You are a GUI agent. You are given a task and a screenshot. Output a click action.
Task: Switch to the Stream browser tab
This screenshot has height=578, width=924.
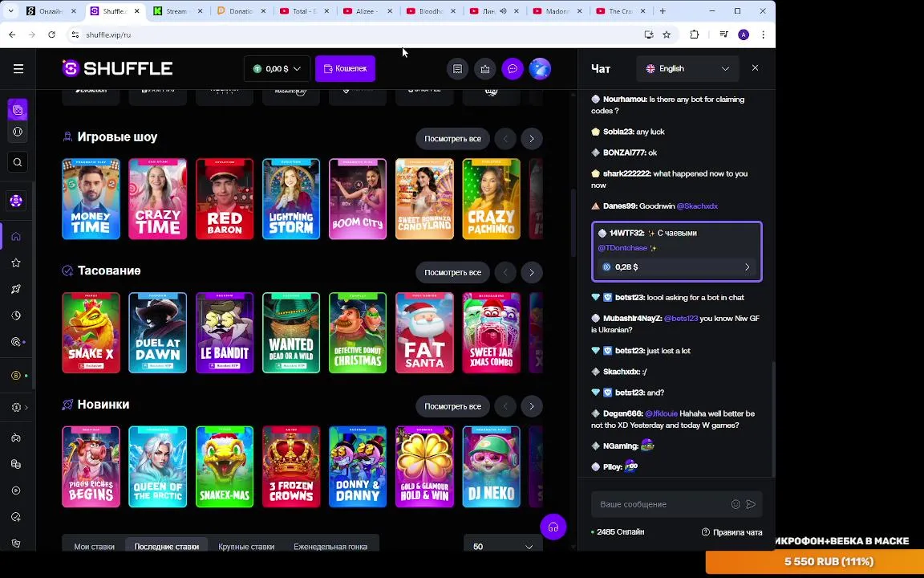pos(176,11)
